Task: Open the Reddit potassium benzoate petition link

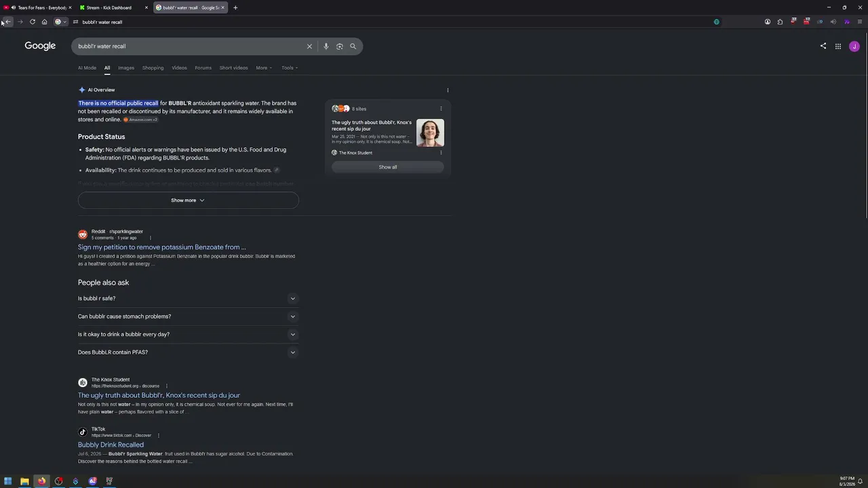Action: tap(162, 247)
